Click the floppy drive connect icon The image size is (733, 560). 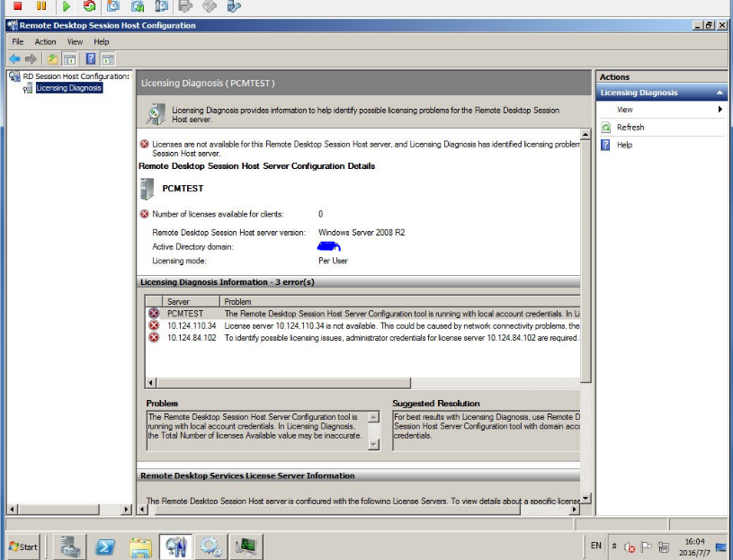(x=185, y=6)
